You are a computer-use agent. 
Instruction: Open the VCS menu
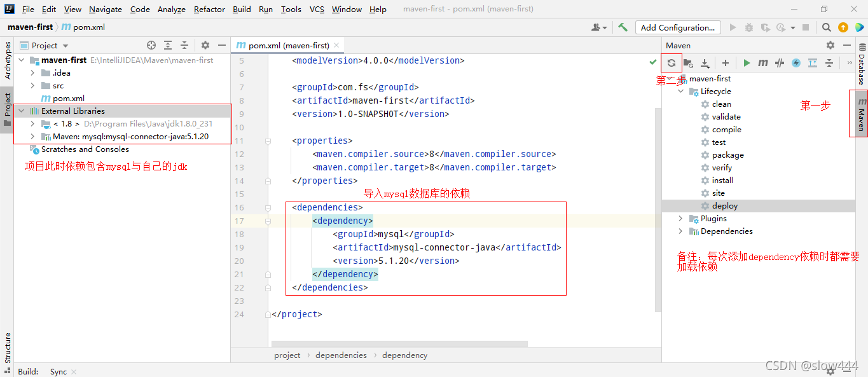(x=317, y=9)
